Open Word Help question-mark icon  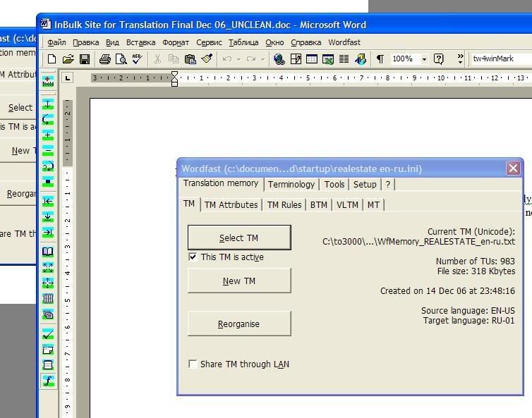pos(438,59)
